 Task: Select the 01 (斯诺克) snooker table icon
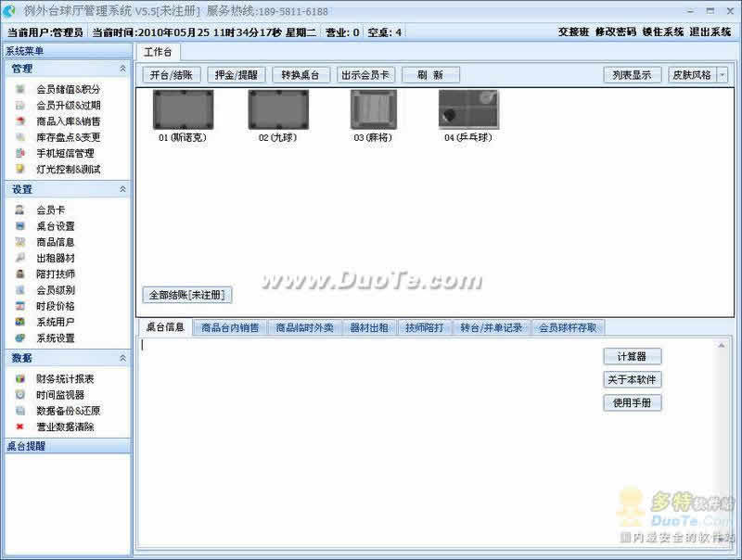pos(183,109)
